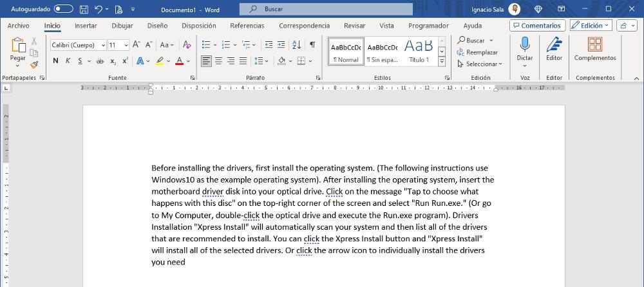Click the Undo arrow in title bar

click(x=99, y=9)
